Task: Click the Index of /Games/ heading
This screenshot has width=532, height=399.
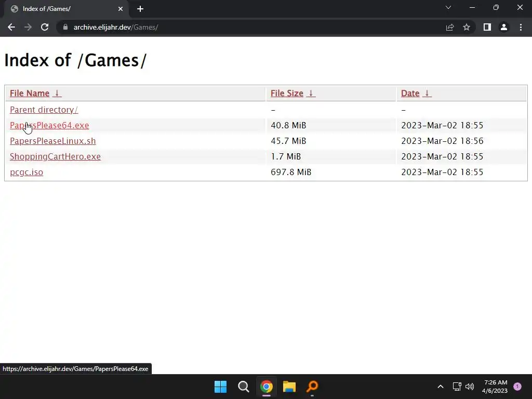Action: click(75, 60)
